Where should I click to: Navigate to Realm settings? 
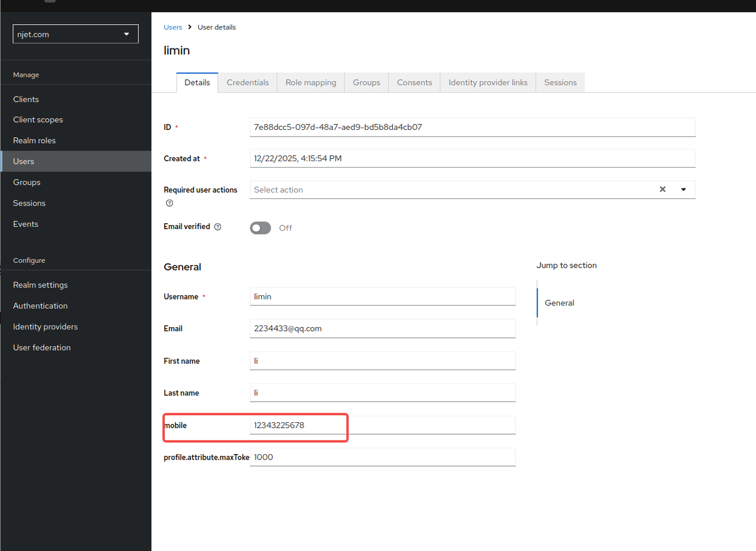pyautogui.click(x=40, y=285)
